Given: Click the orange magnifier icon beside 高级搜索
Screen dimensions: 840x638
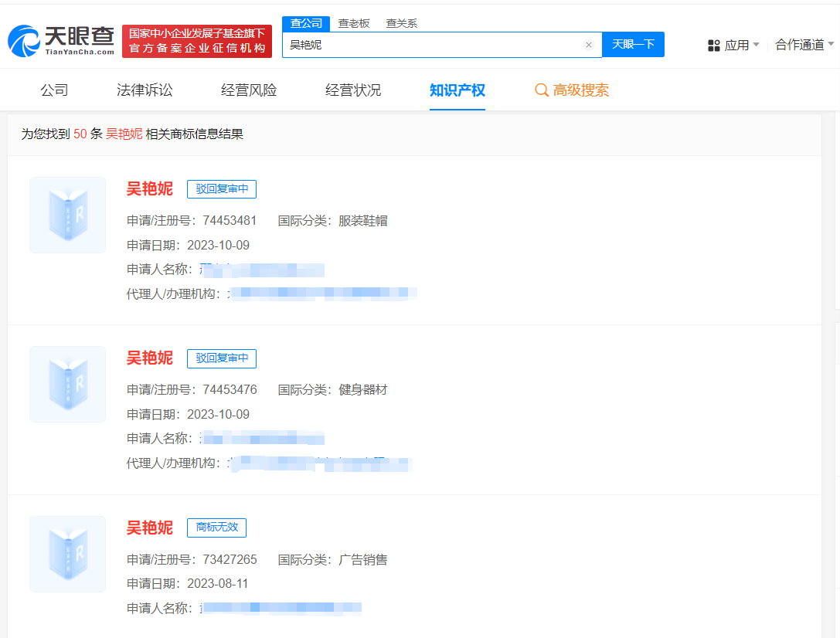Looking at the screenshot, I should click(542, 90).
